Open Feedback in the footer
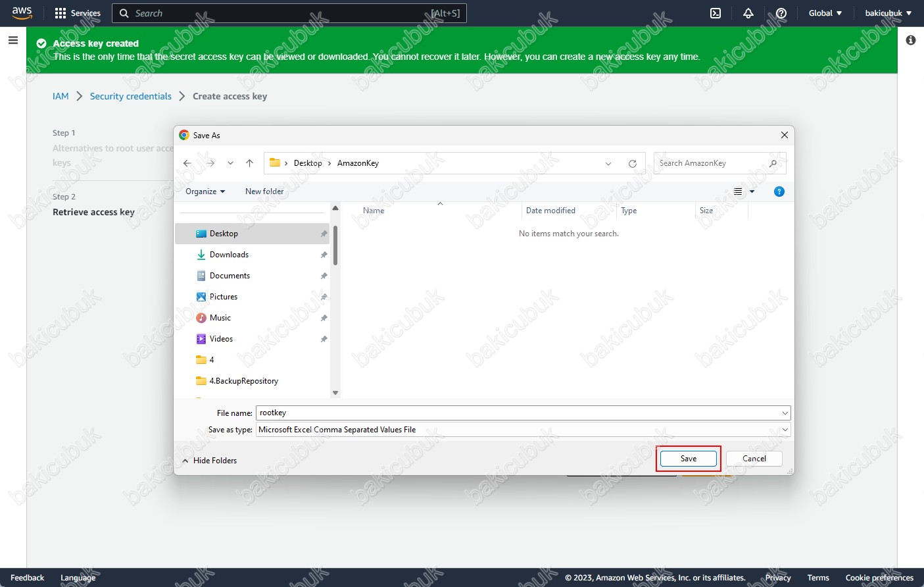 pyautogui.click(x=28, y=578)
